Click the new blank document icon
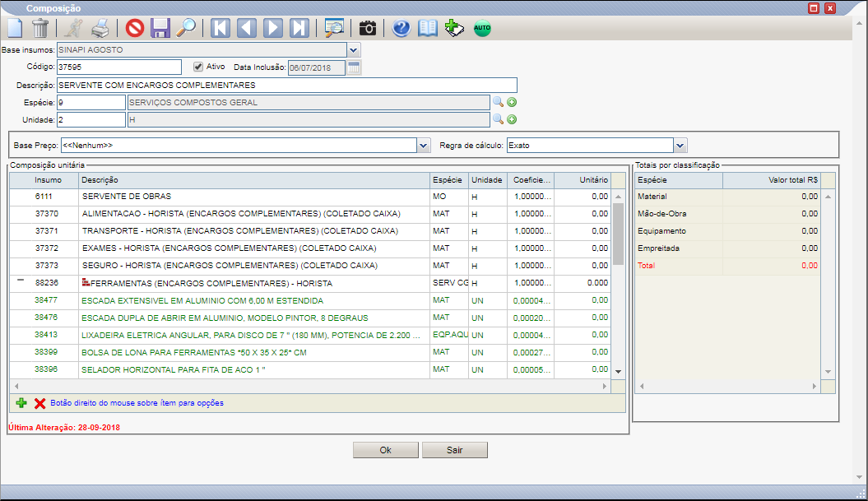 [15, 28]
